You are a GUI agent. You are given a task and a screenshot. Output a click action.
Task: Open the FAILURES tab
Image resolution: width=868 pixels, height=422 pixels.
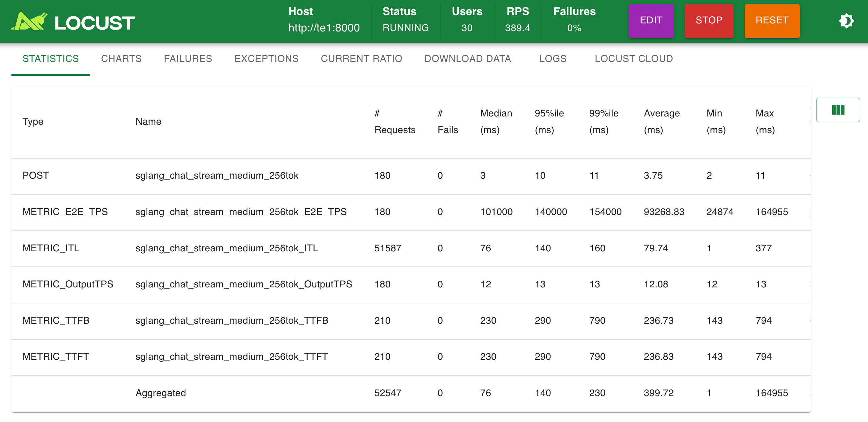[x=188, y=59]
